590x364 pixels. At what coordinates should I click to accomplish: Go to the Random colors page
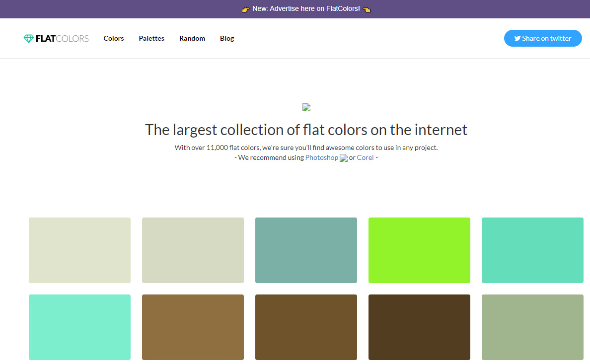192,38
